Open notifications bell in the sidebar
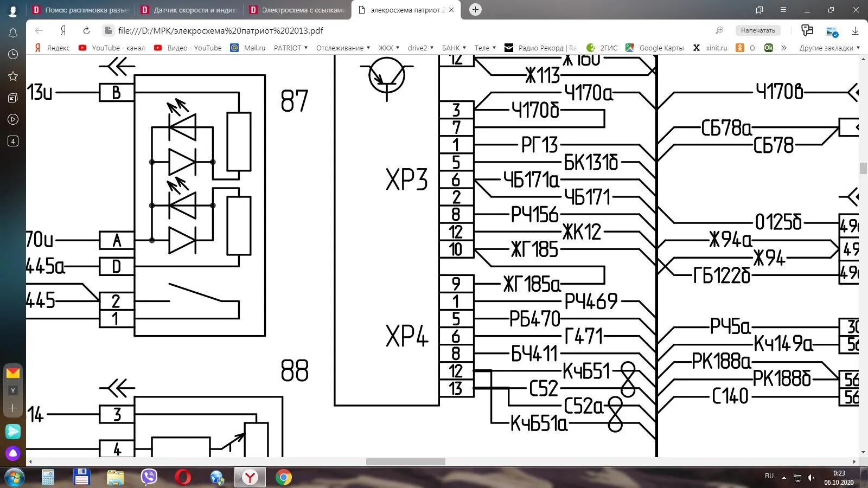This screenshot has width=868, height=488. point(13,33)
